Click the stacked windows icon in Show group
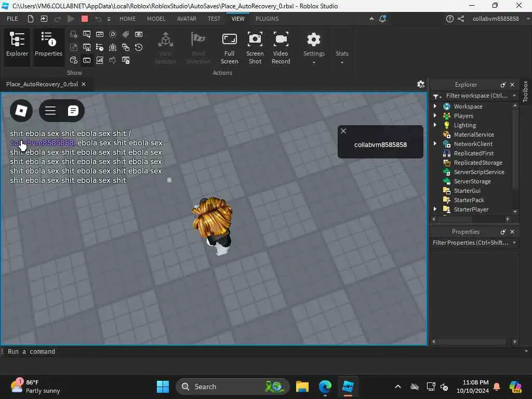Screen dimensions: 532x399 pyautogui.click(x=126, y=47)
